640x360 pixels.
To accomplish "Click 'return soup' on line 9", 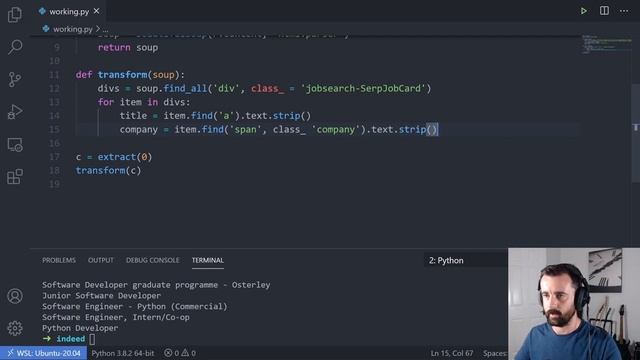I will (x=128, y=47).
